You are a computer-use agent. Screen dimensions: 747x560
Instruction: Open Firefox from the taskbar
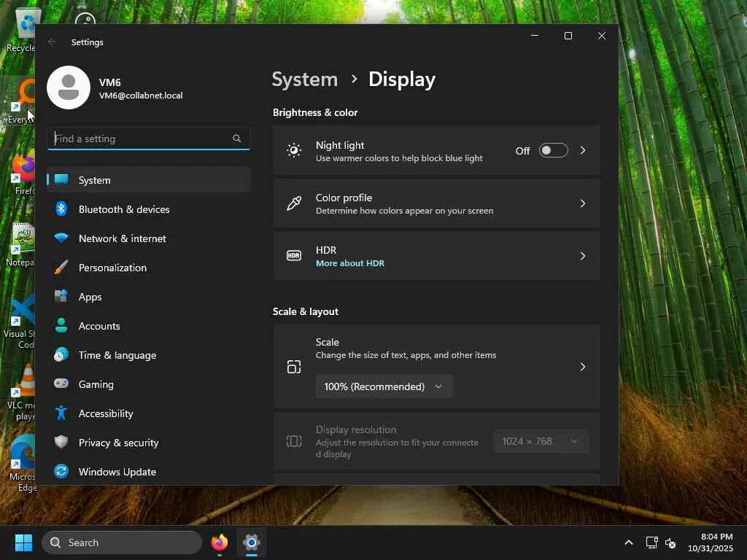[x=219, y=542]
